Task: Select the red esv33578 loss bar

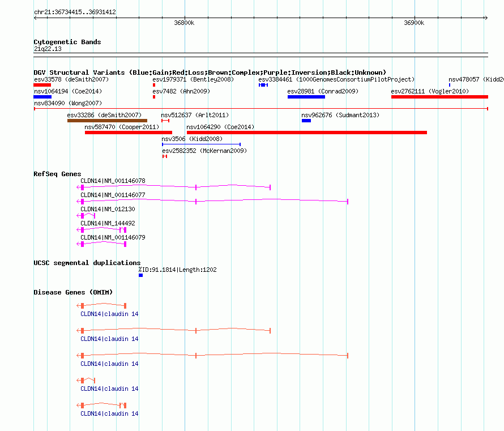Action: coord(42,85)
